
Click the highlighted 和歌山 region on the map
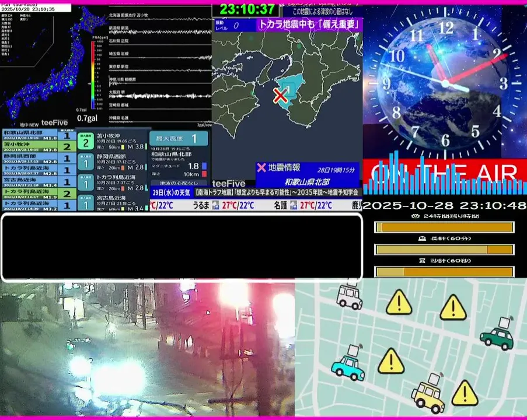tap(289, 89)
